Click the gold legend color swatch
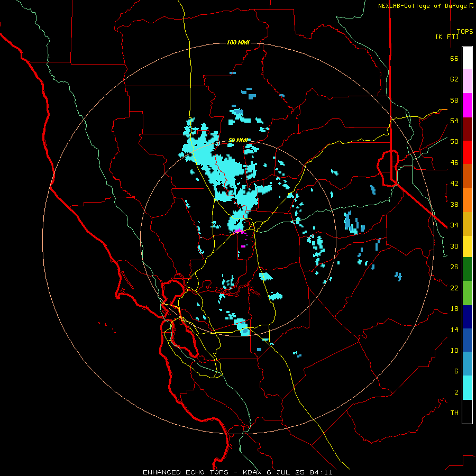Image resolution: width=476 pixels, height=476 pixels. pos(467,224)
